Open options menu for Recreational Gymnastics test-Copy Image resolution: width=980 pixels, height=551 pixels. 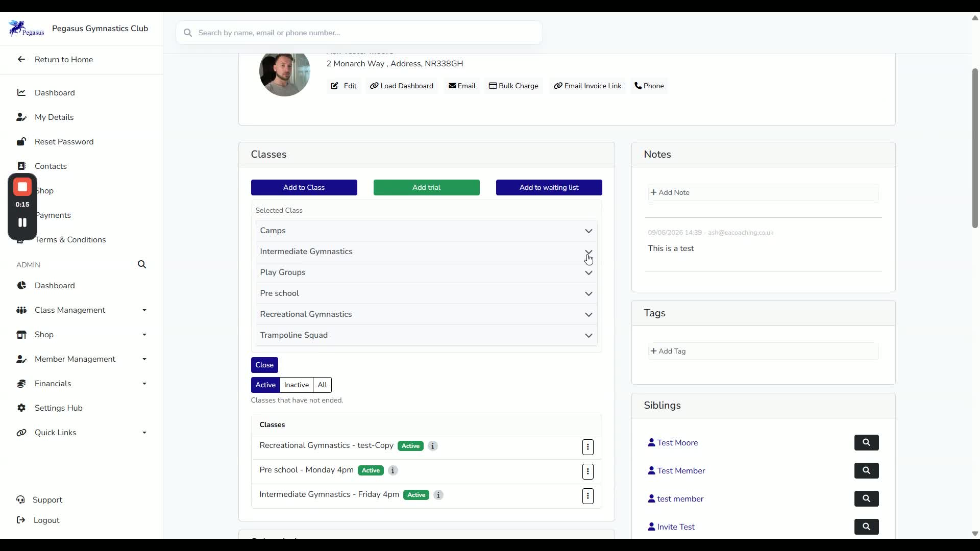[x=588, y=447]
